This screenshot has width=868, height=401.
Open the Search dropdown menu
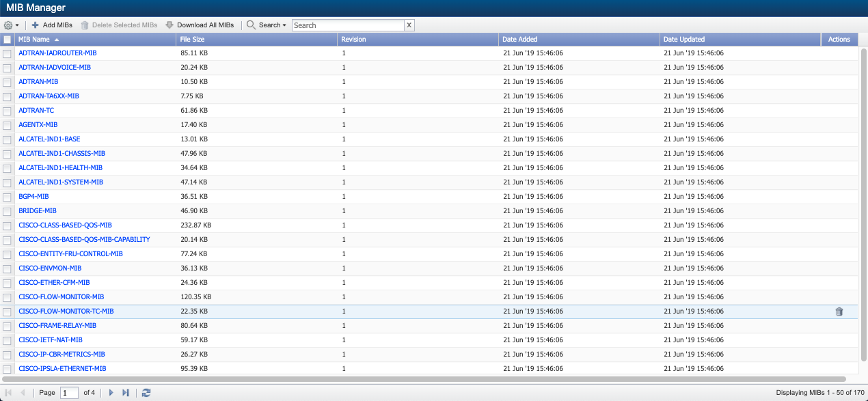tap(267, 25)
